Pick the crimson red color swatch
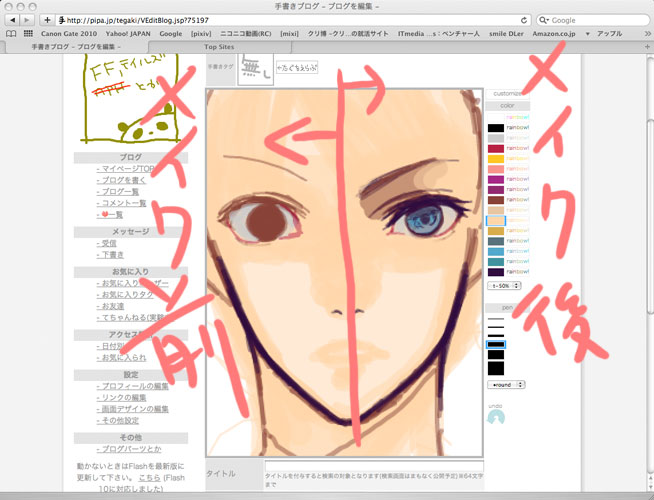The width and height of the screenshot is (654, 500). (x=496, y=148)
